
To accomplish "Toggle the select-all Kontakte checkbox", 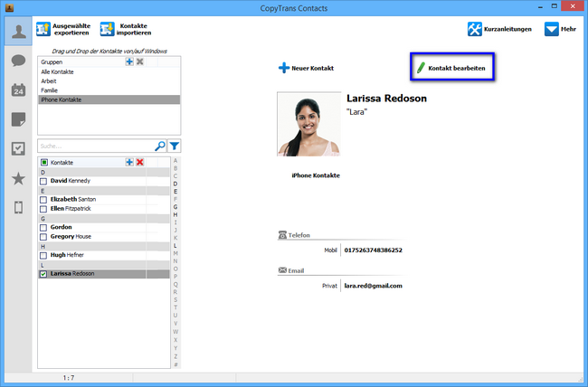I will coord(43,162).
